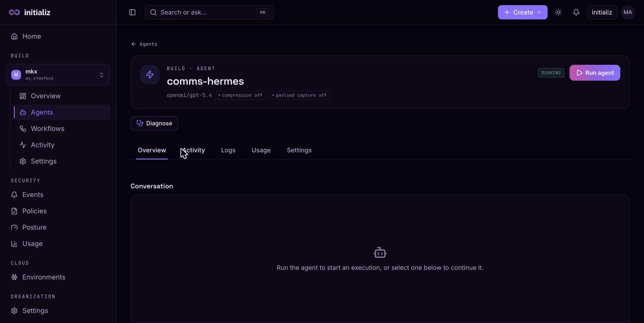Click the initializ infinity logo

pyautogui.click(x=14, y=13)
